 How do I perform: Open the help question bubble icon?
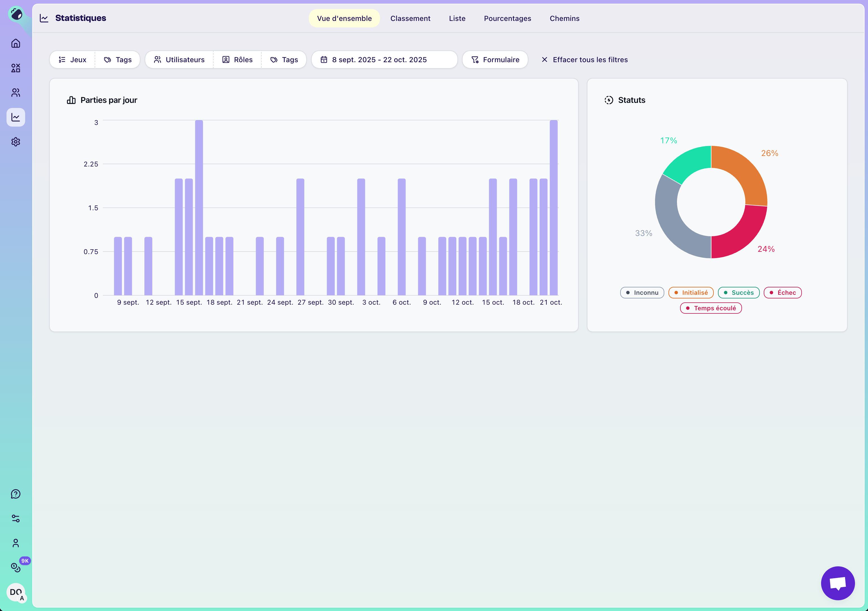click(16, 494)
